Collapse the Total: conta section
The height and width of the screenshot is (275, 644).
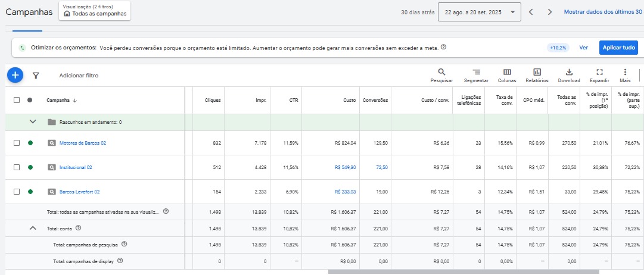coord(33,228)
